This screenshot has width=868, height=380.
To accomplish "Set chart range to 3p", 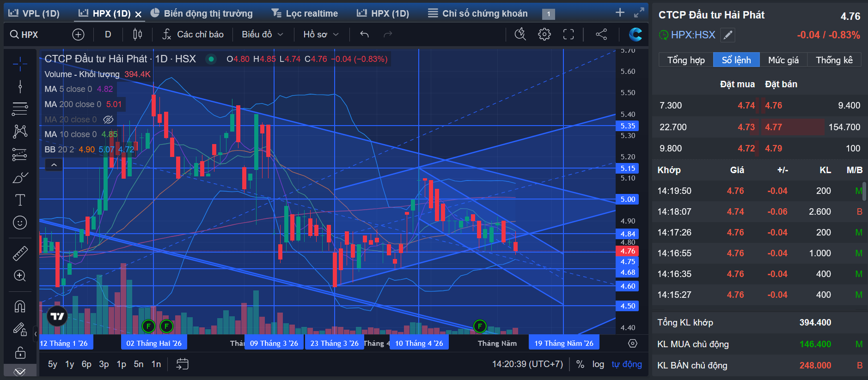I will tap(104, 364).
